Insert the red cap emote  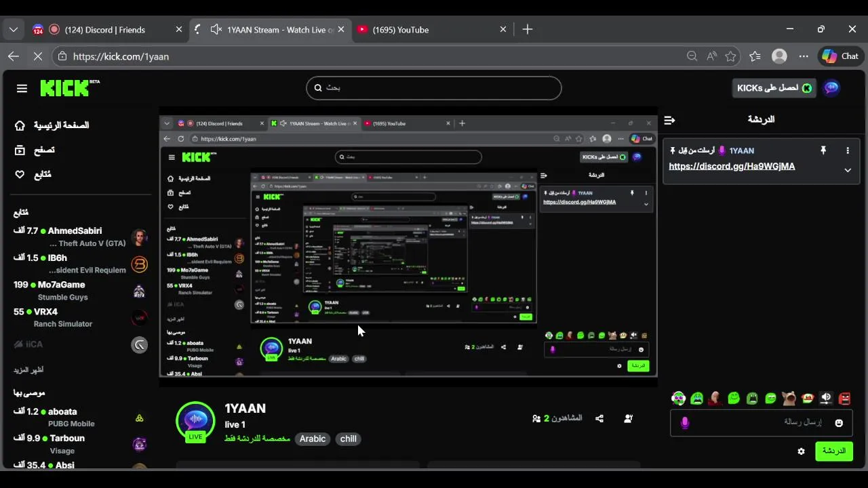point(807,398)
